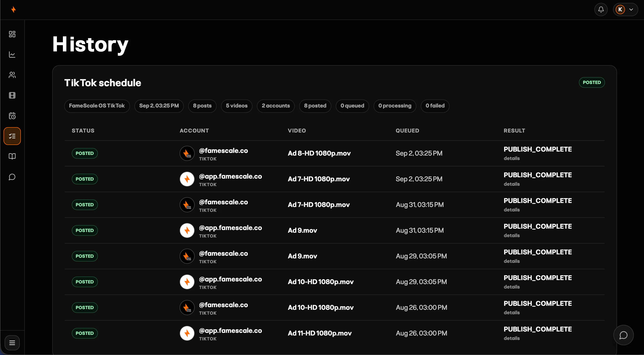Open details for Ad 8-HD 1080p.mov
The image size is (644, 355).
(512, 158)
